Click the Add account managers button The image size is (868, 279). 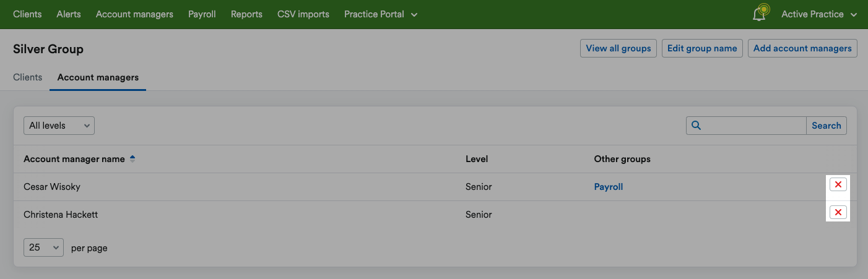(x=802, y=48)
